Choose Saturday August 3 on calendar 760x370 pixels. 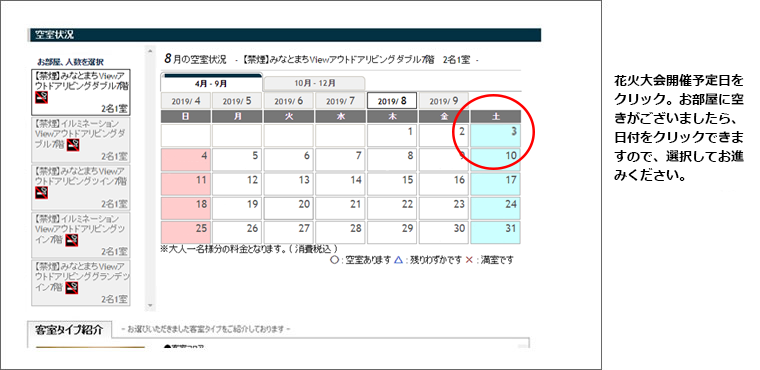tap(496, 136)
